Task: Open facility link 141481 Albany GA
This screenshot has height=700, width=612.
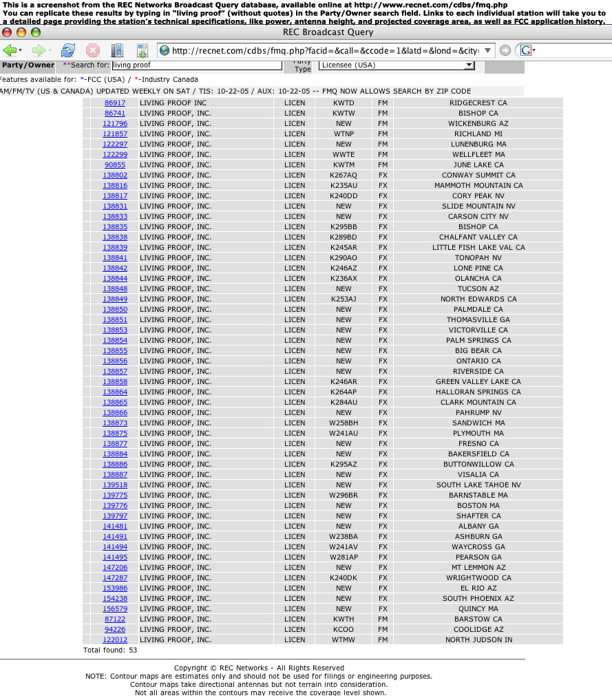Action: coord(115,527)
